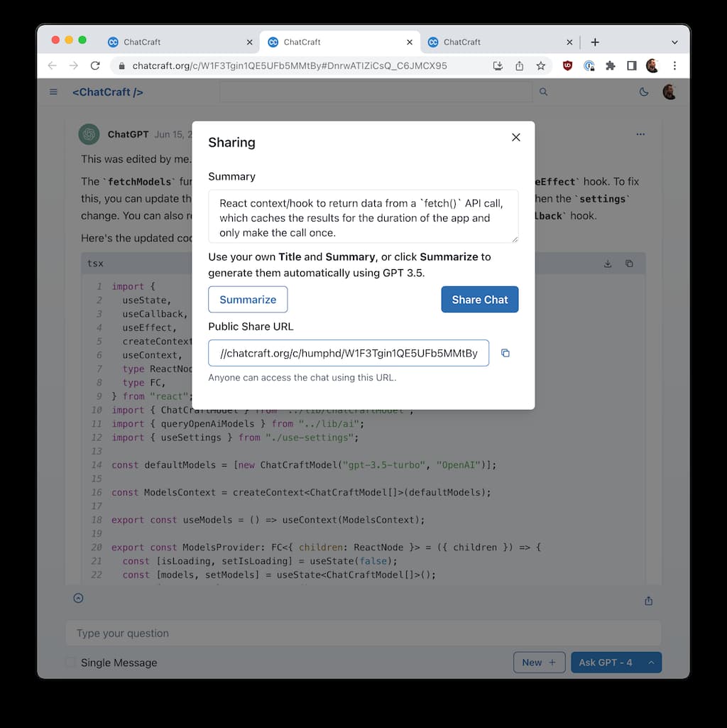Open the hamburger sidebar menu
Image resolution: width=727 pixels, height=728 pixels.
point(53,92)
